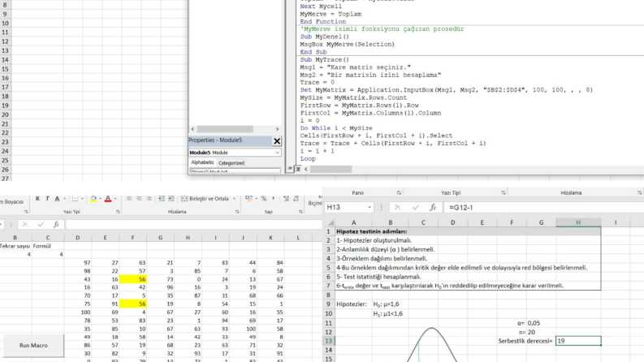Align text left in Hizalama group
This screenshot has height=362, width=644.
coord(129,199)
